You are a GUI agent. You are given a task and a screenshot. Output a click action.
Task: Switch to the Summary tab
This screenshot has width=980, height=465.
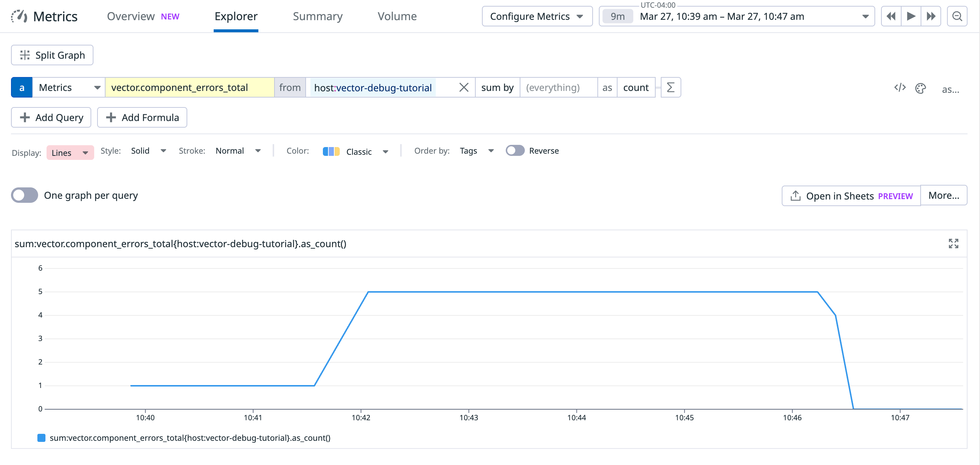point(317,17)
